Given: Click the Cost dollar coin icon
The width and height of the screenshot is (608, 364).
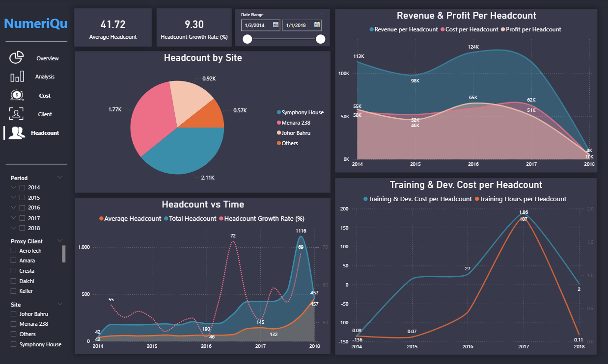Looking at the screenshot, I should (16, 95).
